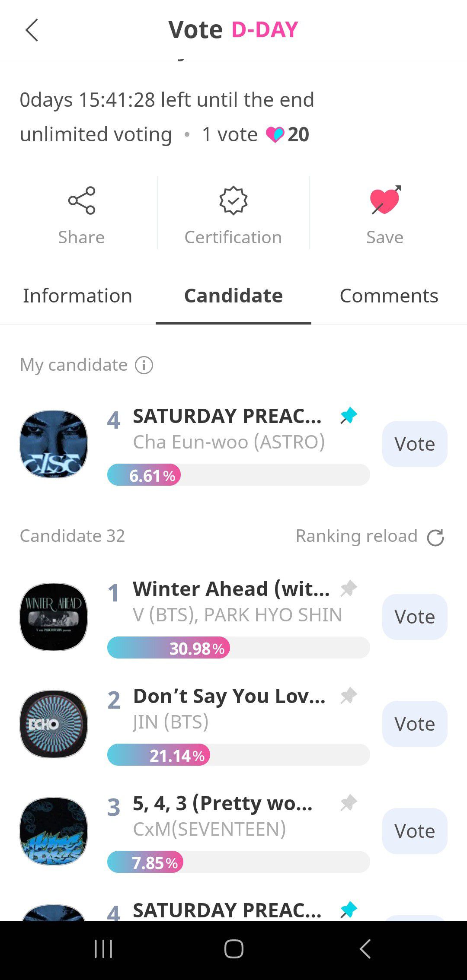Switch to the Information tab
The height and width of the screenshot is (980, 467).
pyautogui.click(x=77, y=296)
